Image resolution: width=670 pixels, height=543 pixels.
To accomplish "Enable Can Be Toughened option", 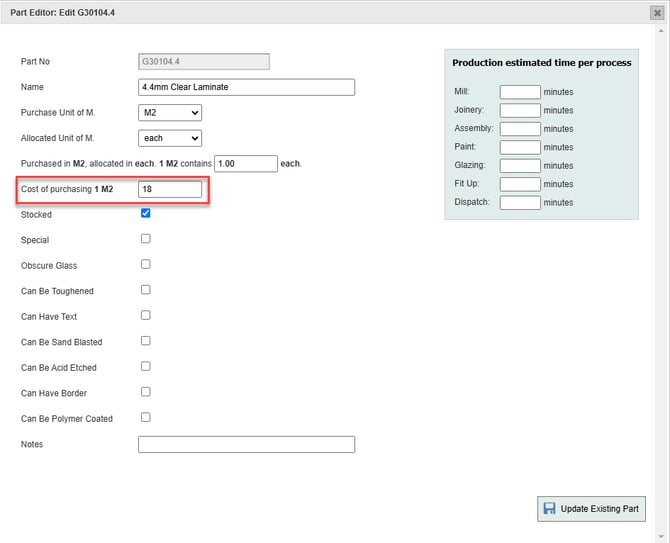I will point(146,290).
